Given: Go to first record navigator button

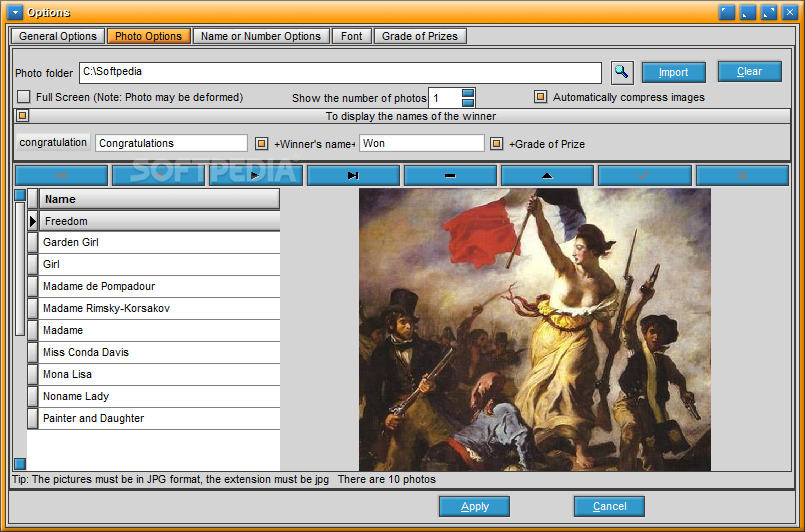Looking at the screenshot, I should [61, 176].
